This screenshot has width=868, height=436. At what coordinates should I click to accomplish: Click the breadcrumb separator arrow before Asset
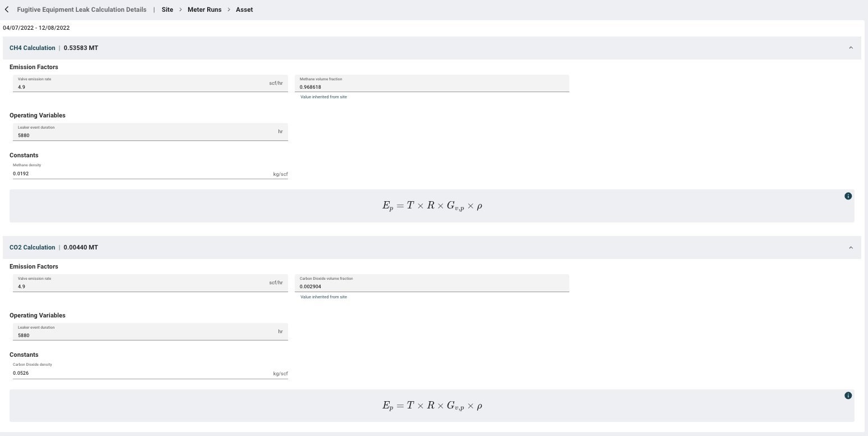[228, 10]
